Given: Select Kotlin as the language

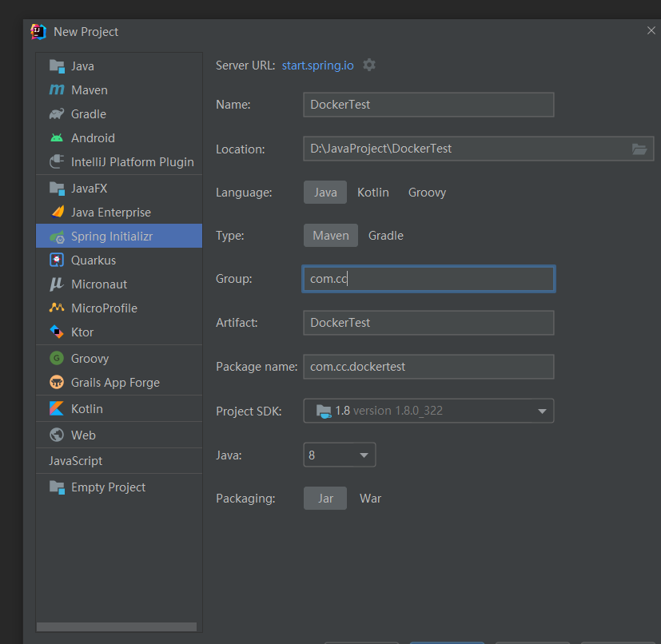Looking at the screenshot, I should point(373,193).
